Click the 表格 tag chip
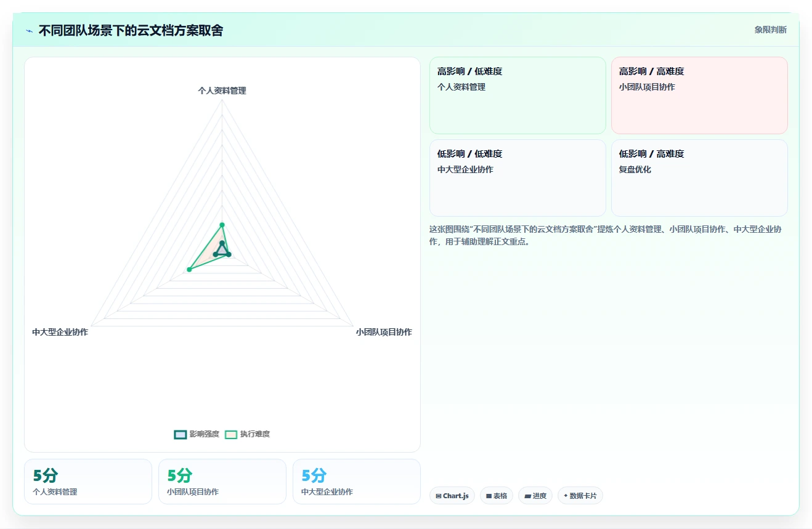 point(497,496)
